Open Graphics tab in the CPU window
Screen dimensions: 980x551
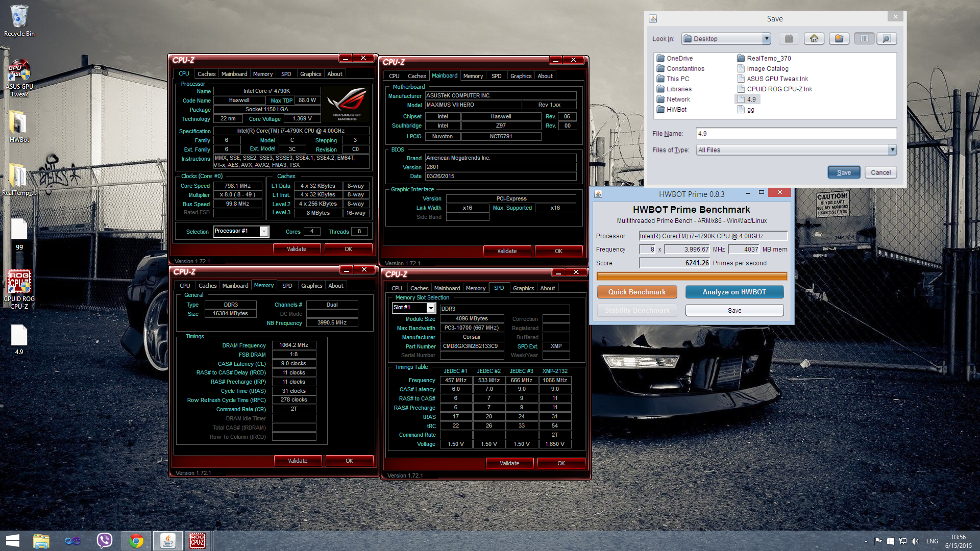pyautogui.click(x=310, y=74)
